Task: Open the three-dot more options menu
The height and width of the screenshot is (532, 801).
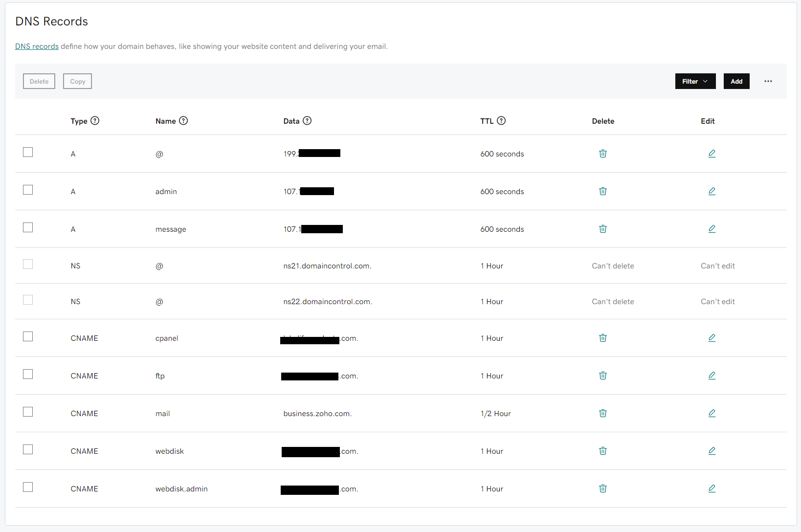Action: [x=768, y=81]
